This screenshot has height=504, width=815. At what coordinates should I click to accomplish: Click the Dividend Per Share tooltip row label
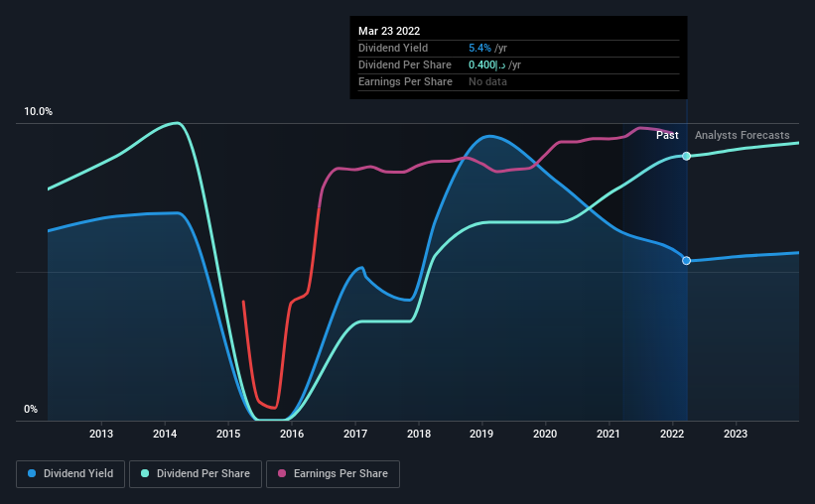coord(405,64)
